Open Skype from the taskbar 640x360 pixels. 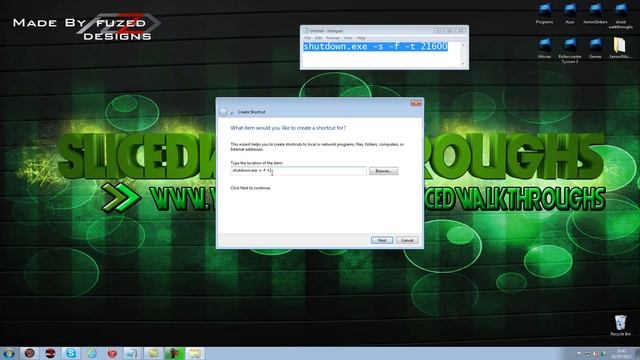71,353
